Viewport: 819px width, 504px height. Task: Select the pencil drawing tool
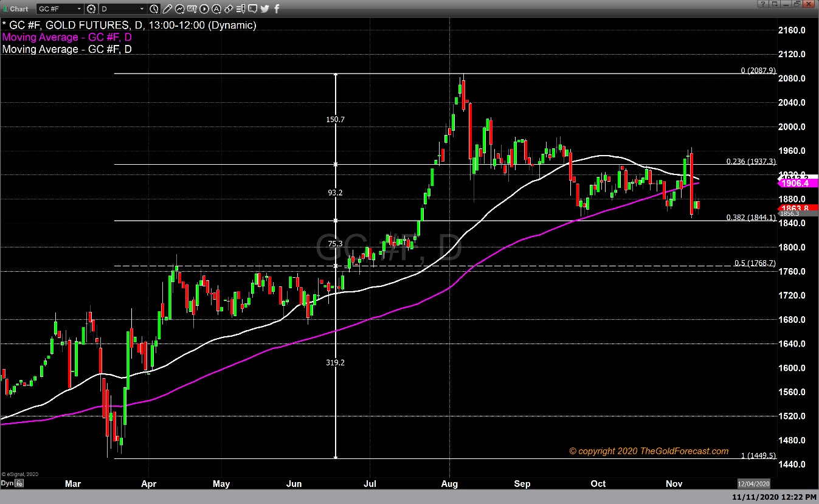[x=168, y=9]
